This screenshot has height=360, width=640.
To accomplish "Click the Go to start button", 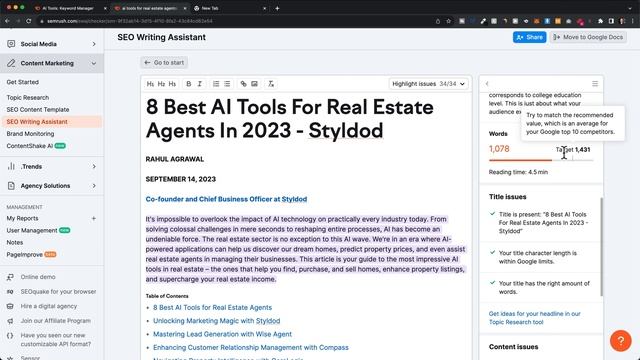I will (x=164, y=62).
